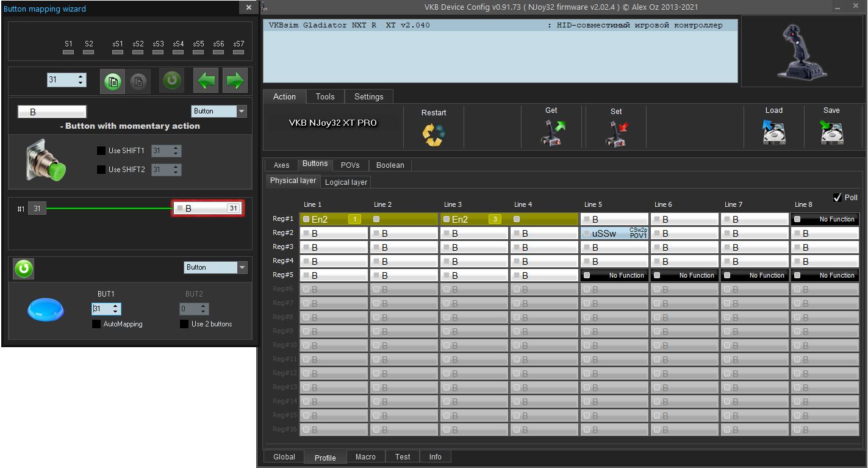The width and height of the screenshot is (868, 468).
Task: Click the Set settings joystick icon
Action: [615, 133]
